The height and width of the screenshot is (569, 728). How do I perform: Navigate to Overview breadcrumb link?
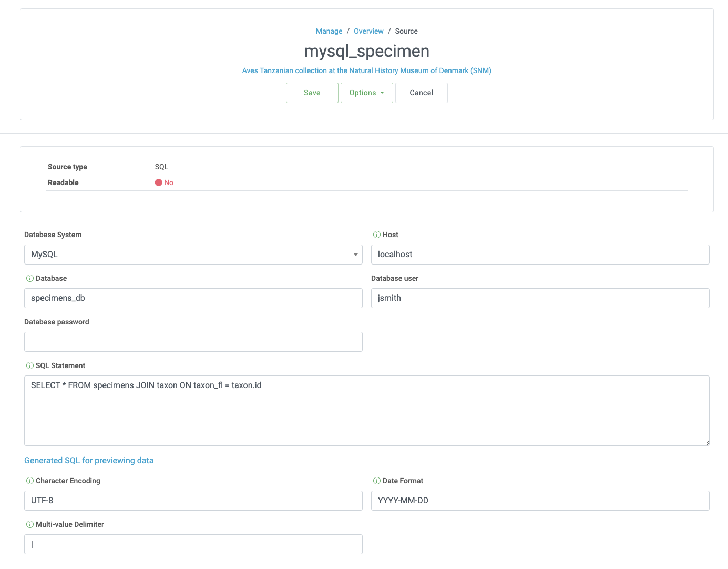coord(368,31)
